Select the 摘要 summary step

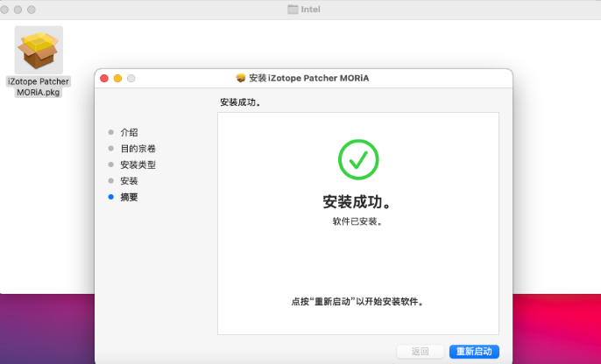pos(129,197)
